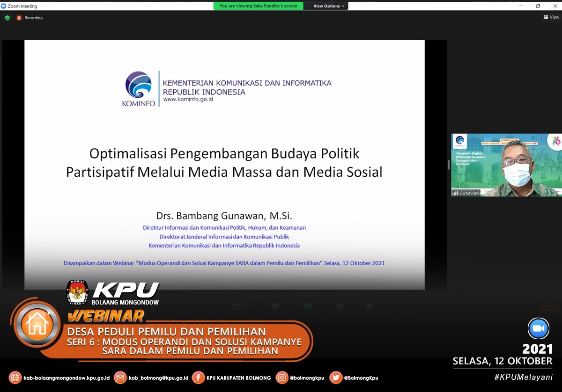Open the dimmed Chat icon

pos(275,306)
